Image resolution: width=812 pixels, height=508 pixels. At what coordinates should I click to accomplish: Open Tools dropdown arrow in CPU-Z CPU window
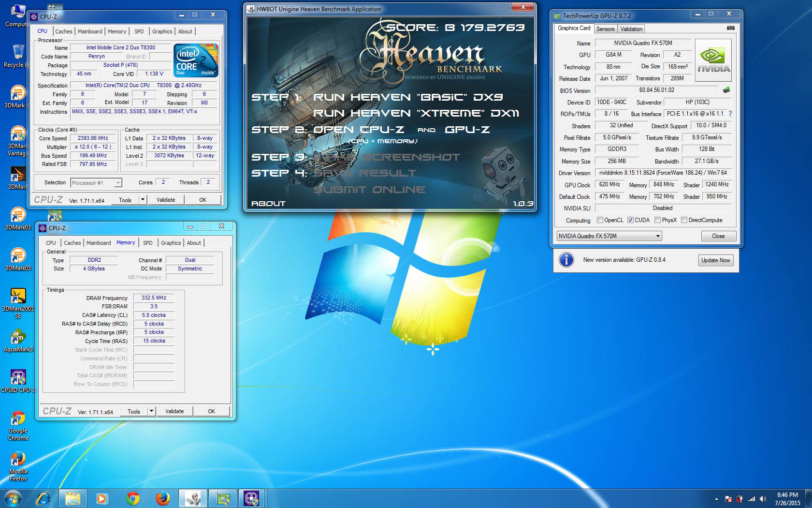tap(143, 200)
